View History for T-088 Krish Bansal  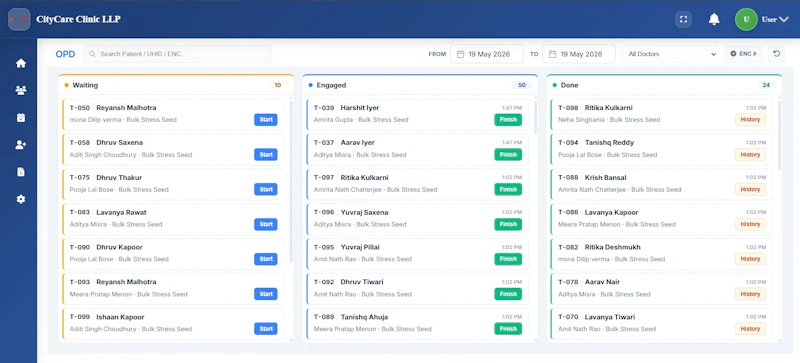[x=751, y=189]
